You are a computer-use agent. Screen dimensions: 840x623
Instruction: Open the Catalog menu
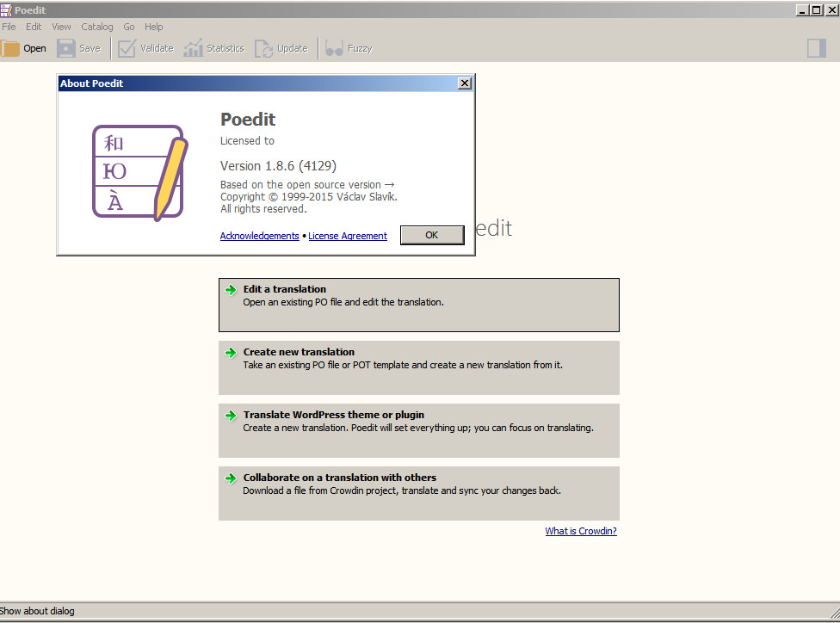[x=96, y=27]
